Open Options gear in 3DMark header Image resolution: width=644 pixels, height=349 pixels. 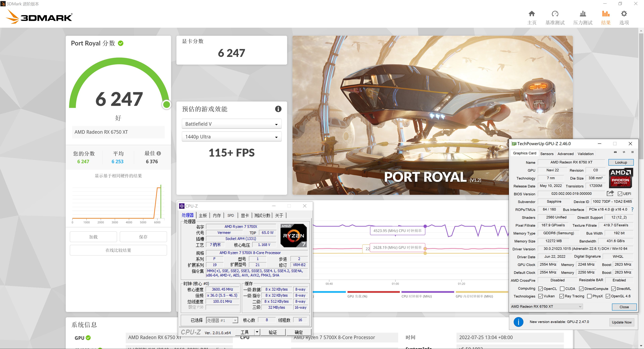624,14
